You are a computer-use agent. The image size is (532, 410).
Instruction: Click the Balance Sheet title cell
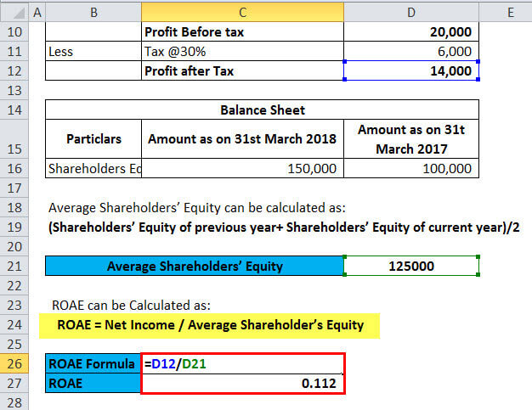[262, 110]
